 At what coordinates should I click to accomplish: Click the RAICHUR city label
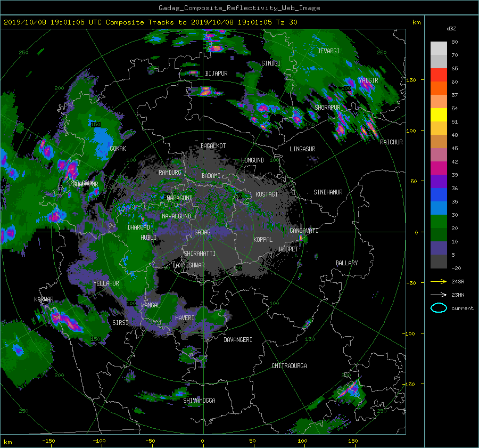(391, 142)
